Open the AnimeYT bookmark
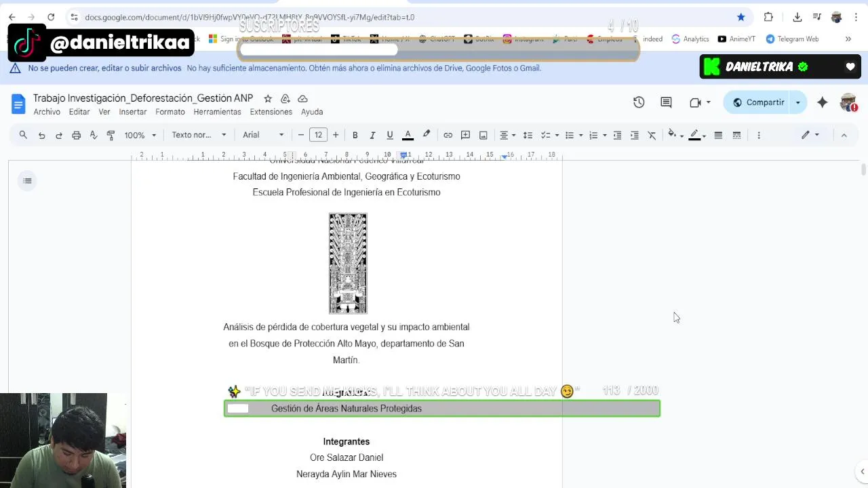The image size is (868, 488). 736,39
